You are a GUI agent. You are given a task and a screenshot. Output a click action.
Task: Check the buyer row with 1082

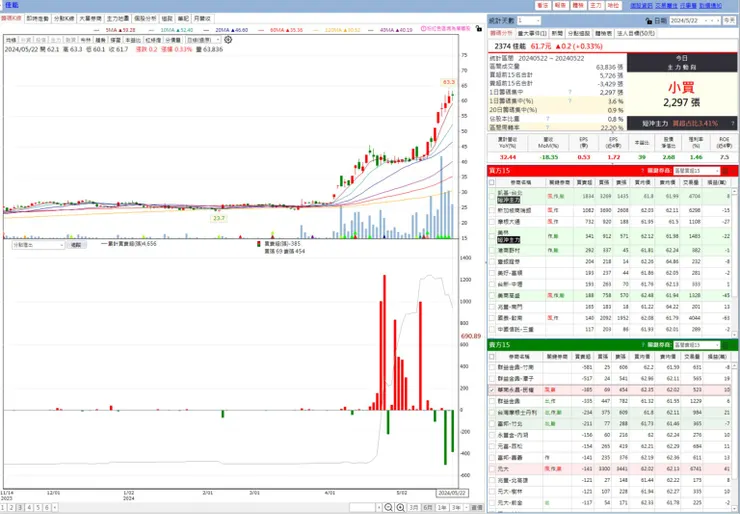tap(492, 210)
